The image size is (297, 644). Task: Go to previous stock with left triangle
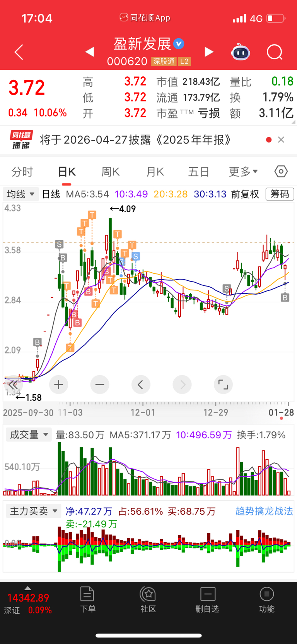click(90, 52)
